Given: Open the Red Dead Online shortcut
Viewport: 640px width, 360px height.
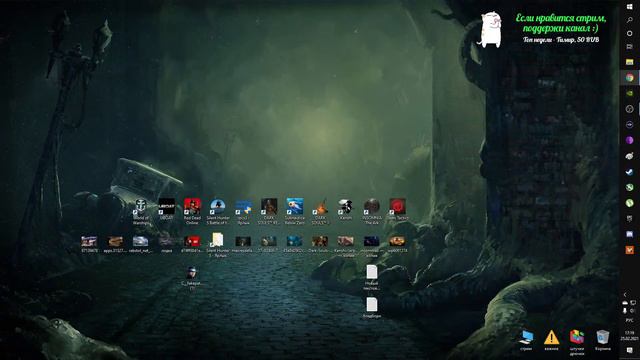Looking at the screenshot, I should click(x=192, y=211).
